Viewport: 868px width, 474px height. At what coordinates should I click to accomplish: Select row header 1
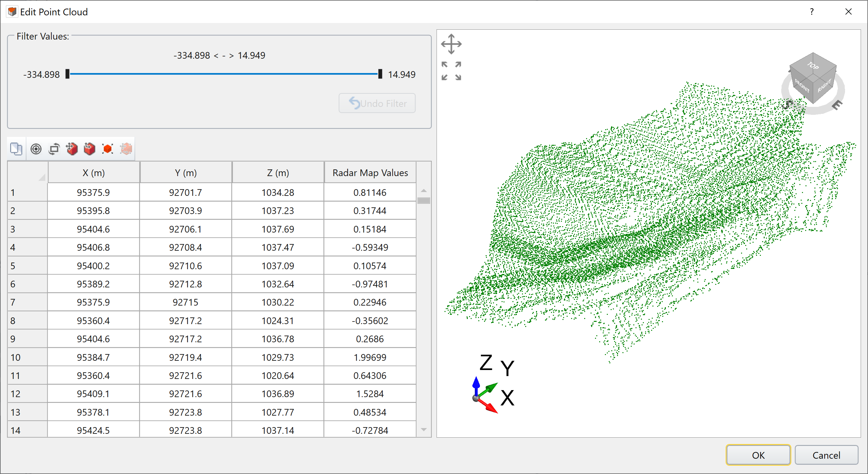pyautogui.click(x=27, y=192)
